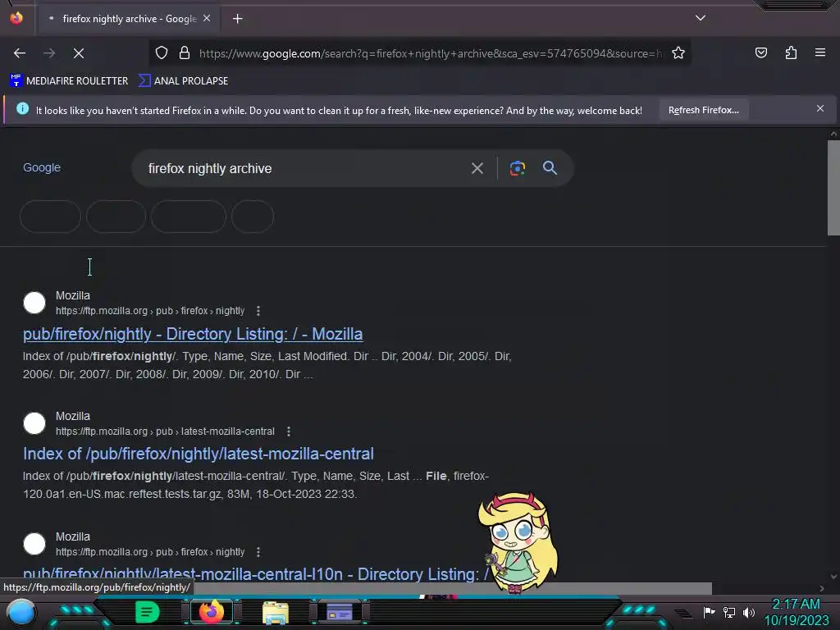This screenshot has width=840, height=630.
Task: Open site info via the padlock icon
Action: click(185, 53)
